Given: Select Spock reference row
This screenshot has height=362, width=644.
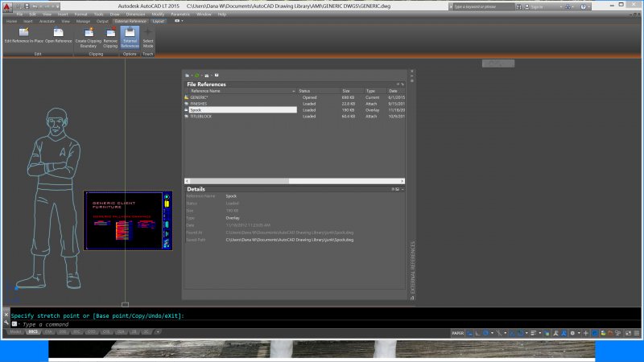Looking at the screenshot, I should click(295, 110).
